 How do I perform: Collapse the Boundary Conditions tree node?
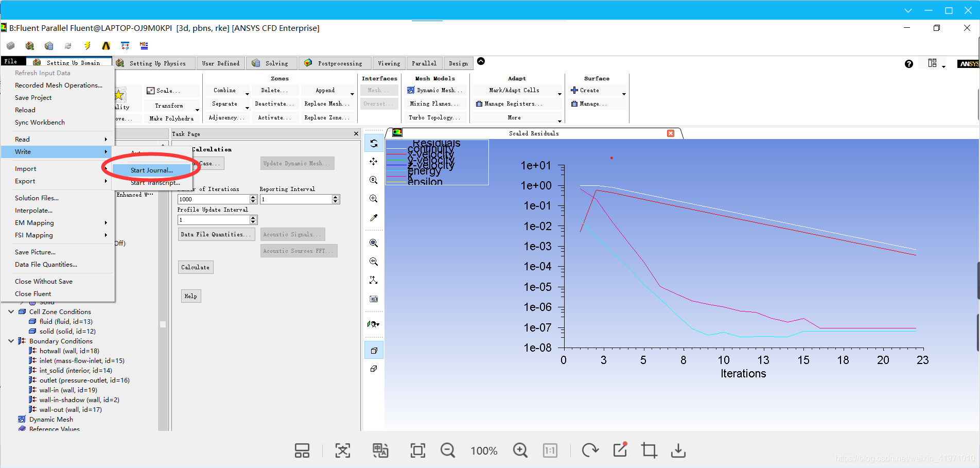(x=11, y=341)
